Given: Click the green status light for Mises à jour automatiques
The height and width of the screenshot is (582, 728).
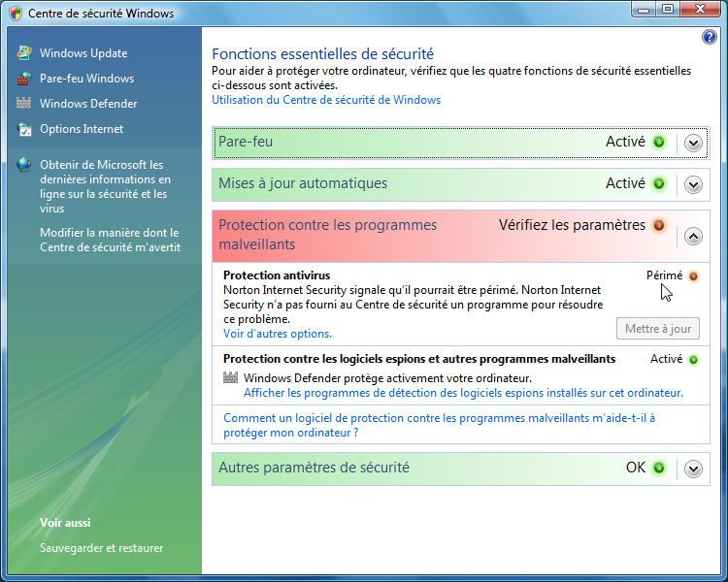Looking at the screenshot, I should (x=659, y=183).
